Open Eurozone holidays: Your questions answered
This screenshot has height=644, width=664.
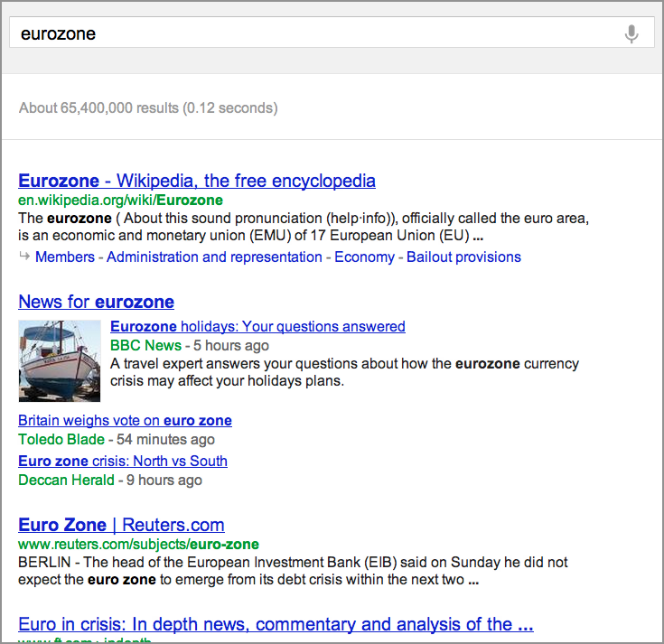tap(257, 327)
